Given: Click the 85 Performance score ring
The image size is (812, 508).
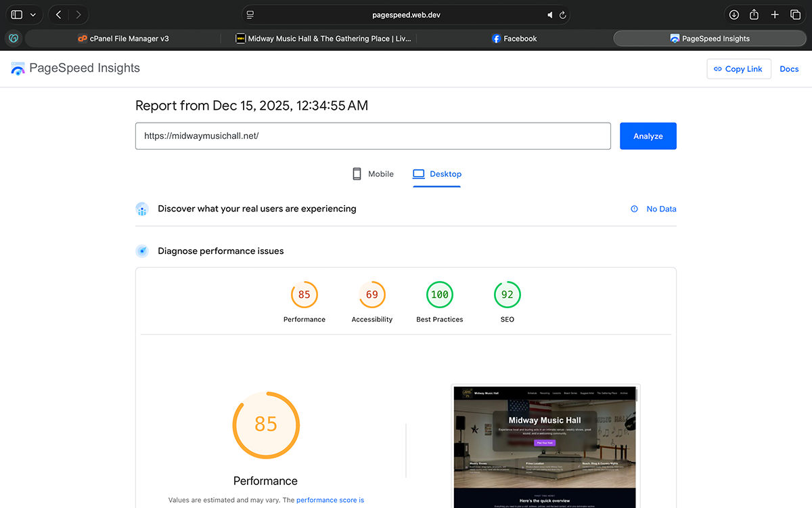Looking at the screenshot, I should click(x=265, y=425).
